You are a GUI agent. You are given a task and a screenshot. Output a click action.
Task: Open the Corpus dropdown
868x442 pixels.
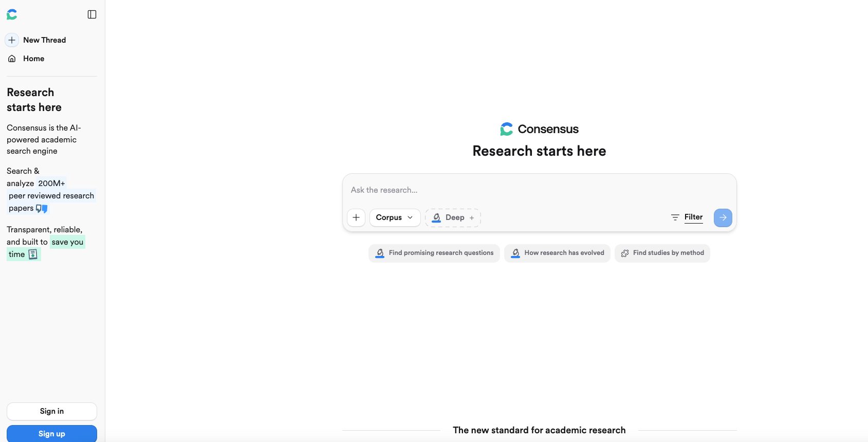click(395, 217)
